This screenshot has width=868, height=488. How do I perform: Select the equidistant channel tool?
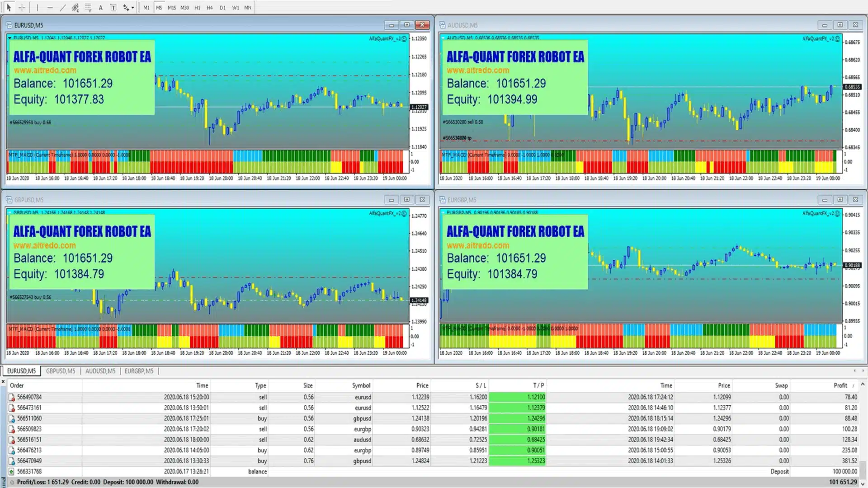tap(75, 7)
